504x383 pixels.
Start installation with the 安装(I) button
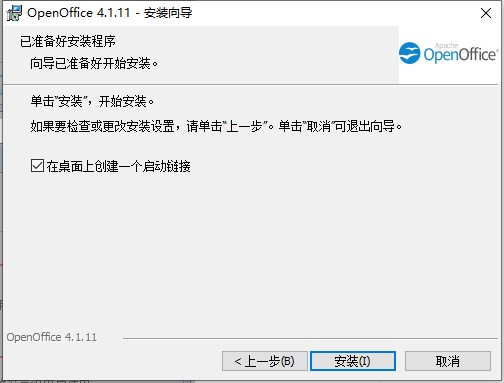tap(353, 361)
